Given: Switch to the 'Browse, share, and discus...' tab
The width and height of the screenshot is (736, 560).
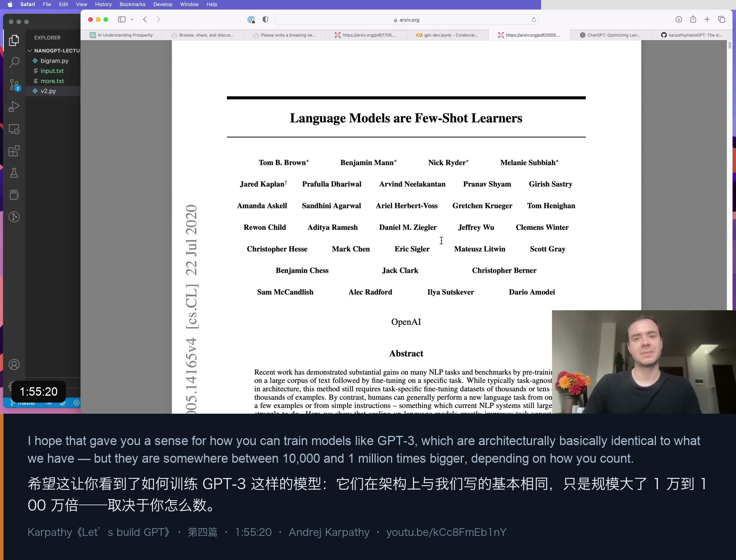Looking at the screenshot, I should (x=203, y=35).
